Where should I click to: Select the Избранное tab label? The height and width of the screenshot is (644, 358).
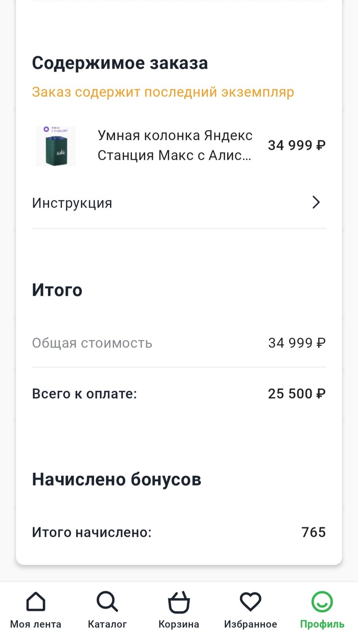[251, 624]
